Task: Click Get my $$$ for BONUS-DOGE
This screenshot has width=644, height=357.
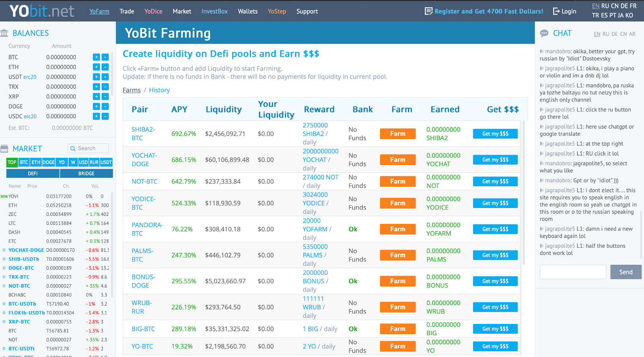Action: pyautogui.click(x=495, y=281)
